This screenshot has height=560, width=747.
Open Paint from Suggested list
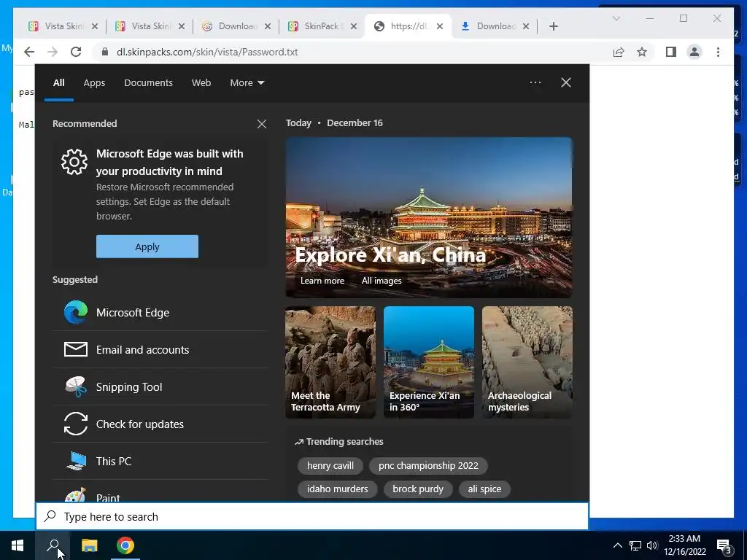(160, 491)
